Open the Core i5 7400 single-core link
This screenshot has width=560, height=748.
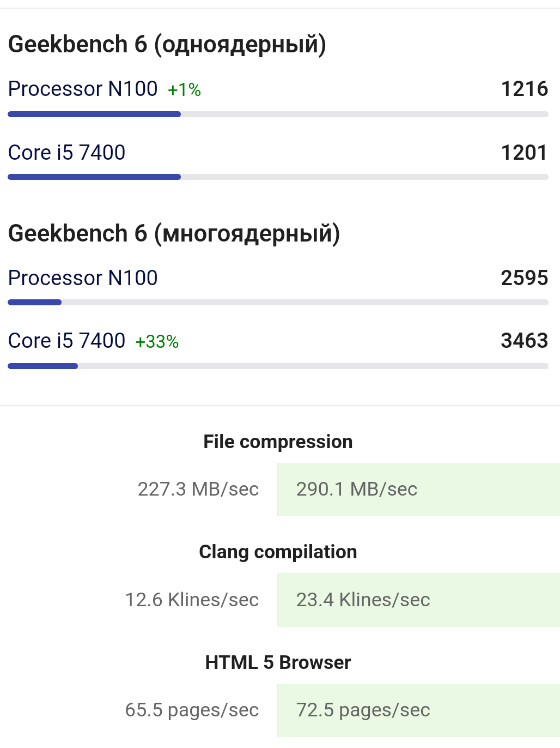(67, 153)
